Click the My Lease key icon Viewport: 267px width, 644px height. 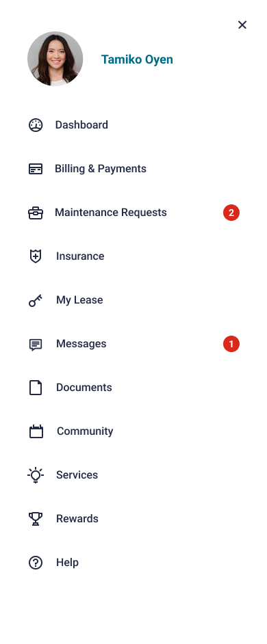[36, 300]
